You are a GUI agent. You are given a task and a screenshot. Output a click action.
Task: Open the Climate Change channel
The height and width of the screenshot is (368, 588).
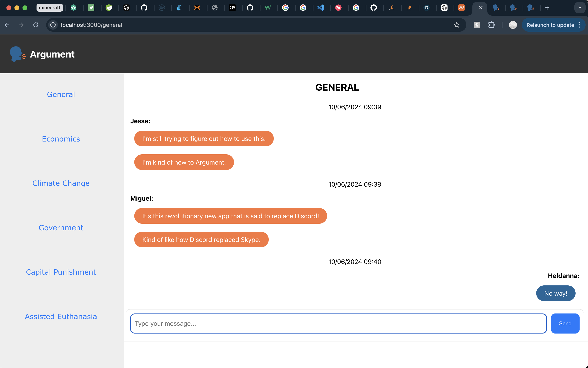(61, 183)
